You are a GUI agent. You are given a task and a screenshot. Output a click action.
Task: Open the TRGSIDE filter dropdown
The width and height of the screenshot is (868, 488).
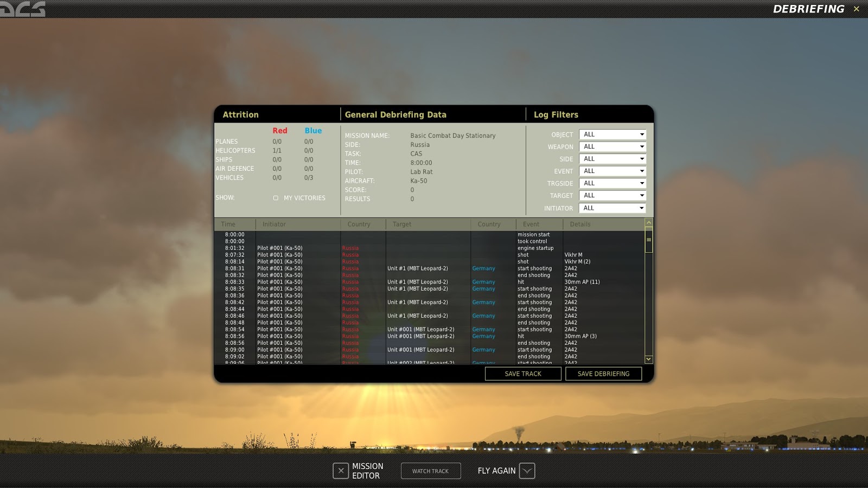(612, 183)
